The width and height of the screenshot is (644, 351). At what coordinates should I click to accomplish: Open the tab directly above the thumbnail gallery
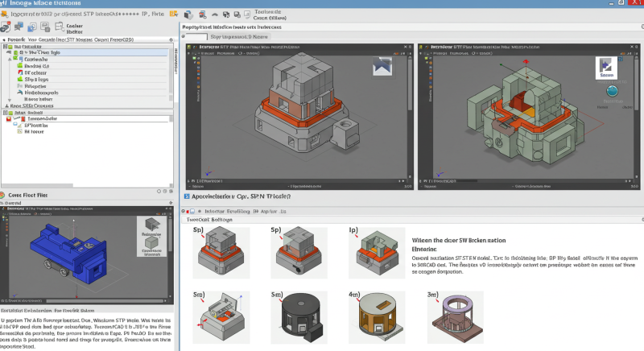209,220
